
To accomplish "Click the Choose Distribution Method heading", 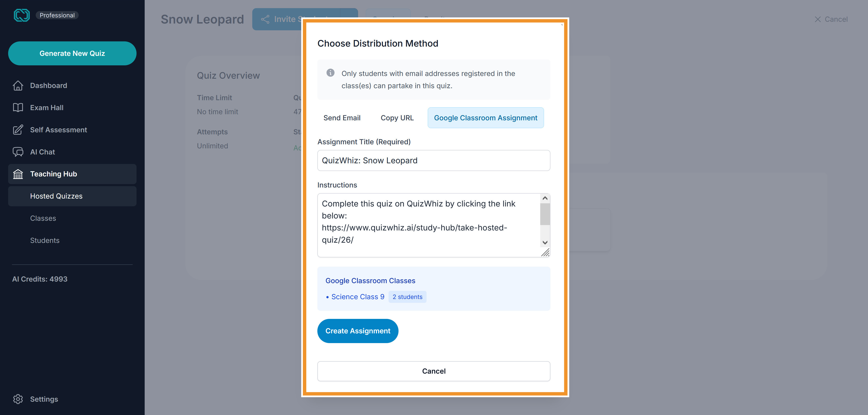I will tap(378, 43).
